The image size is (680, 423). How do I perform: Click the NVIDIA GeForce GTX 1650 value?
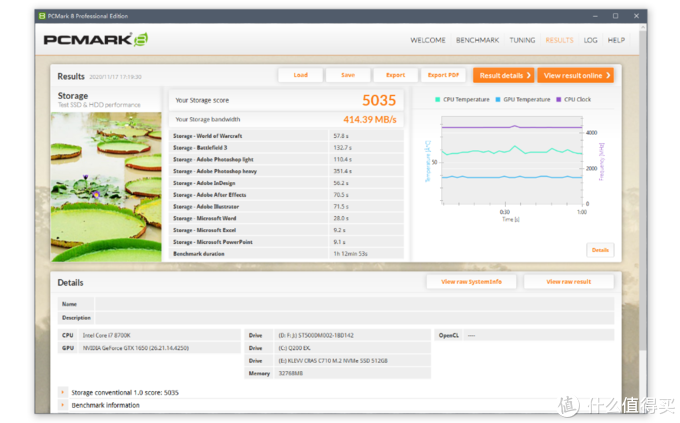tap(135, 348)
